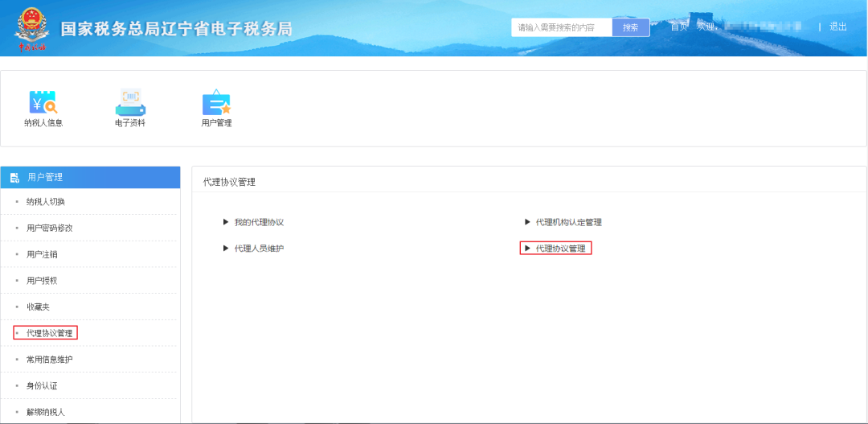
Task: Expand the 我的代理协议 triangle arrow
Action: [x=226, y=222]
